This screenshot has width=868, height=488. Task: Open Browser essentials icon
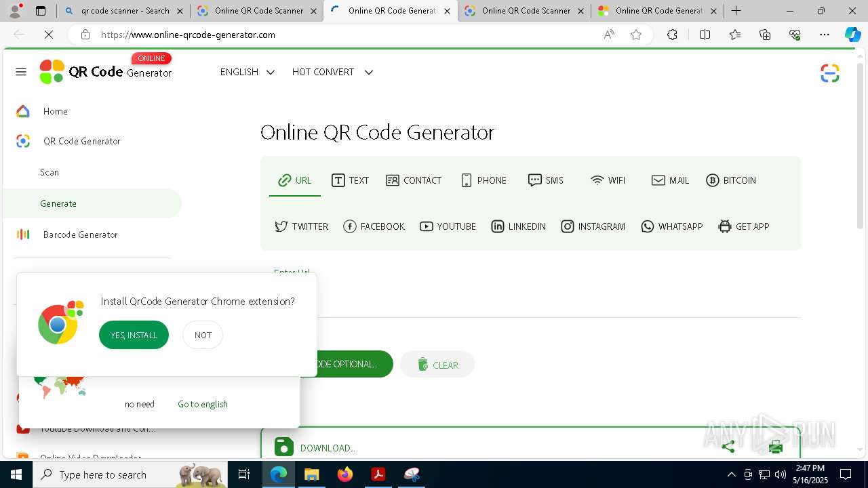pyautogui.click(x=795, y=35)
